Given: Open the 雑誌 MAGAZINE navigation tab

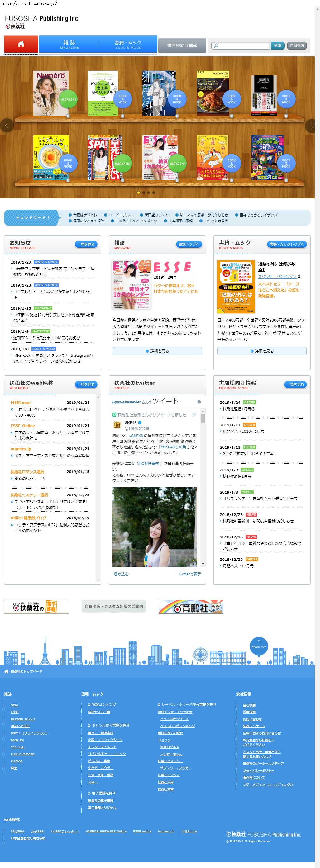Looking at the screenshot, I should click(69, 44).
